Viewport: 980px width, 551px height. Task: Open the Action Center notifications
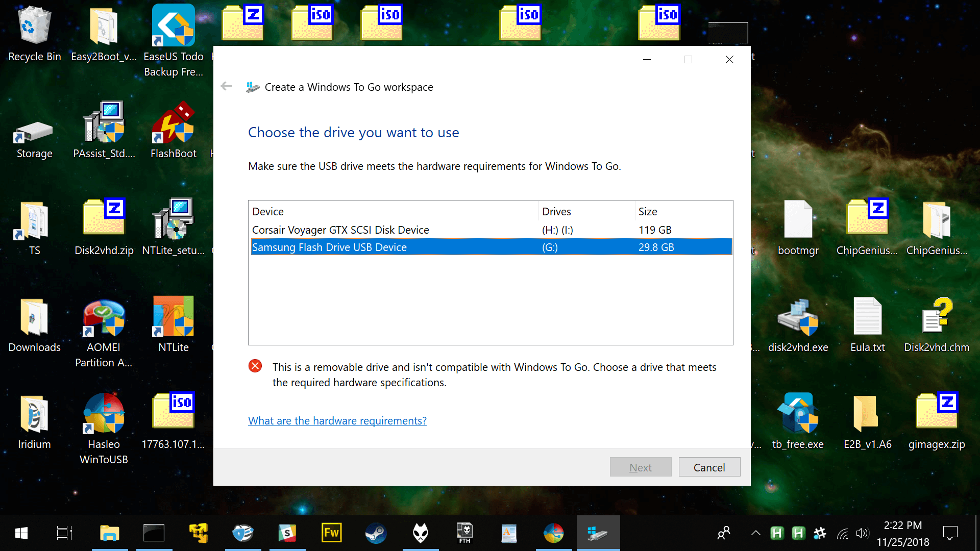click(x=950, y=533)
